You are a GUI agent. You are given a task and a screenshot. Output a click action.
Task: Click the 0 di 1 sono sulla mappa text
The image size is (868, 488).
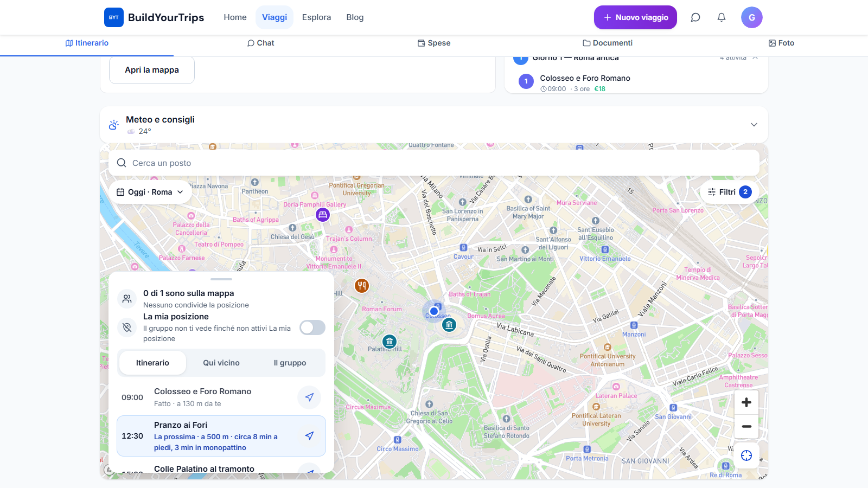point(189,293)
